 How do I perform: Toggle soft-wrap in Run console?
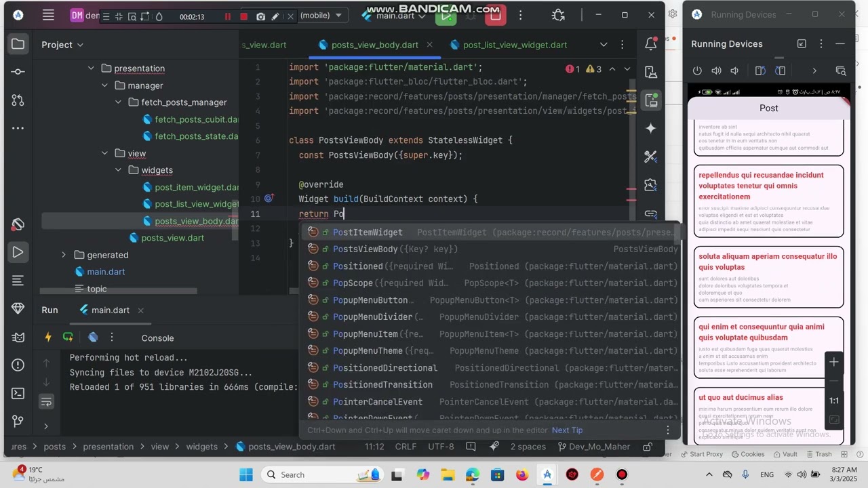tap(46, 402)
